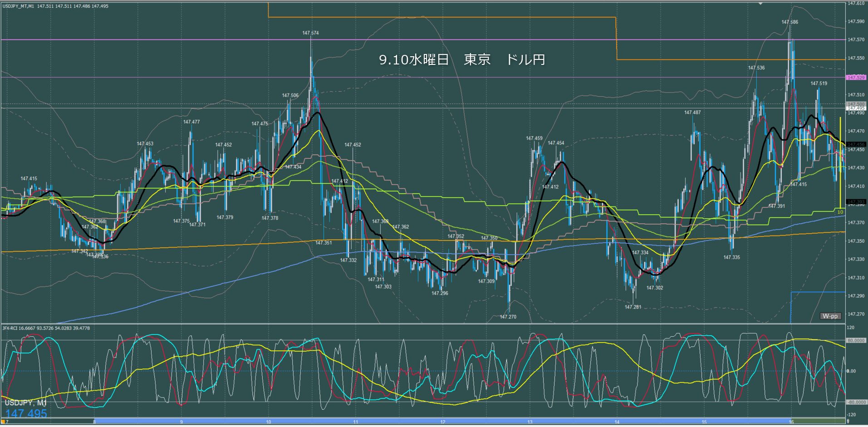Click the green segment at timeline end
868x427 pixels.
tap(817, 422)
